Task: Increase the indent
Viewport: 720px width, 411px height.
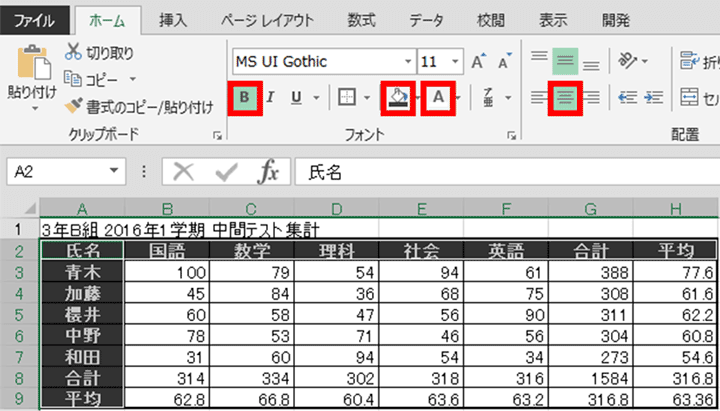Action: (653, 97)
